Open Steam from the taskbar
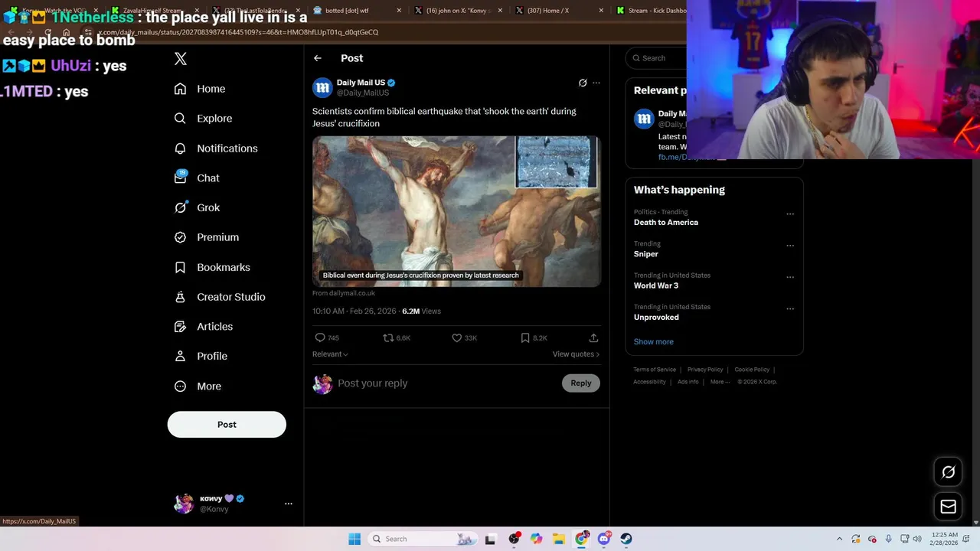The image size is (980, 551). point(626,539)
